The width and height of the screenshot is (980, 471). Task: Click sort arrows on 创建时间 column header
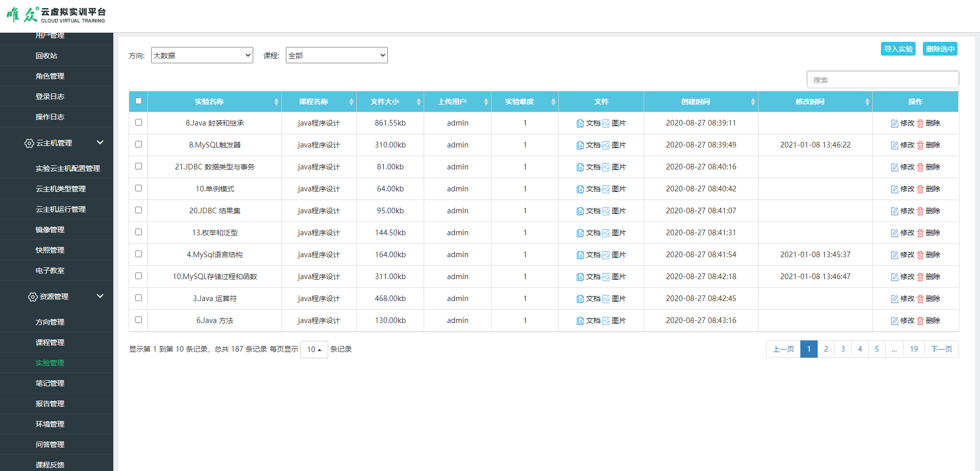point(753,102)
